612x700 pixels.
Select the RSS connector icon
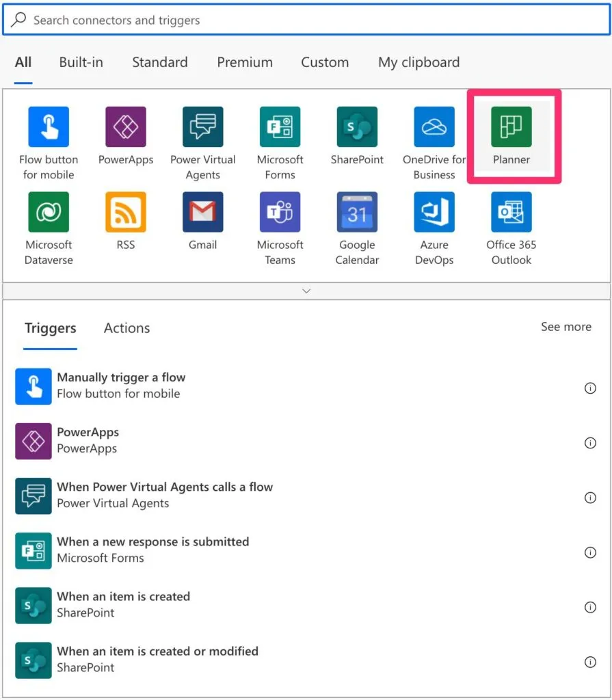(125, 212)
